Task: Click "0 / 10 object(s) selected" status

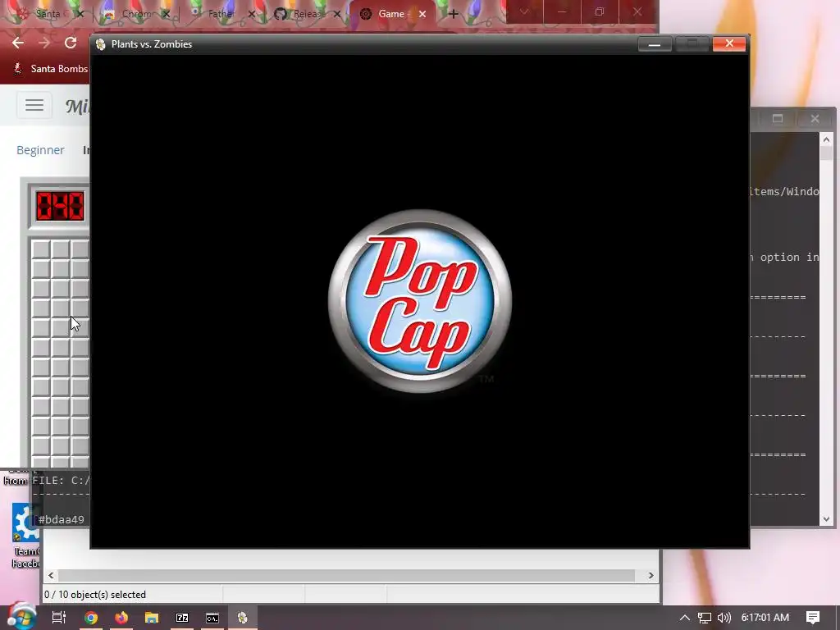Action: tap(95, 595)
